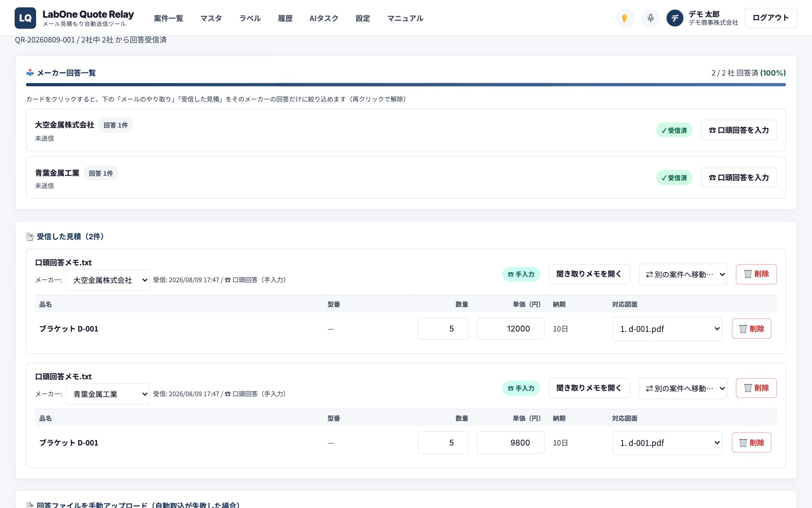Click 未送信 status under 青葉金属工業

[x=44, y=186]
